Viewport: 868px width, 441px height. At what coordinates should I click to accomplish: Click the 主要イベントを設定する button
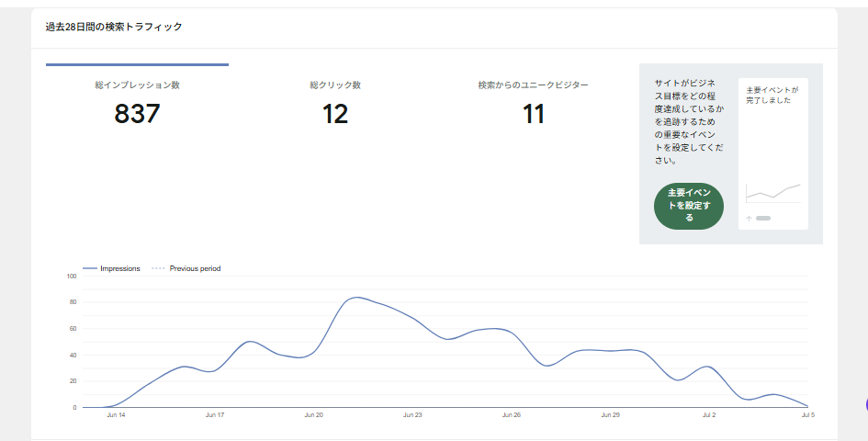689,206
